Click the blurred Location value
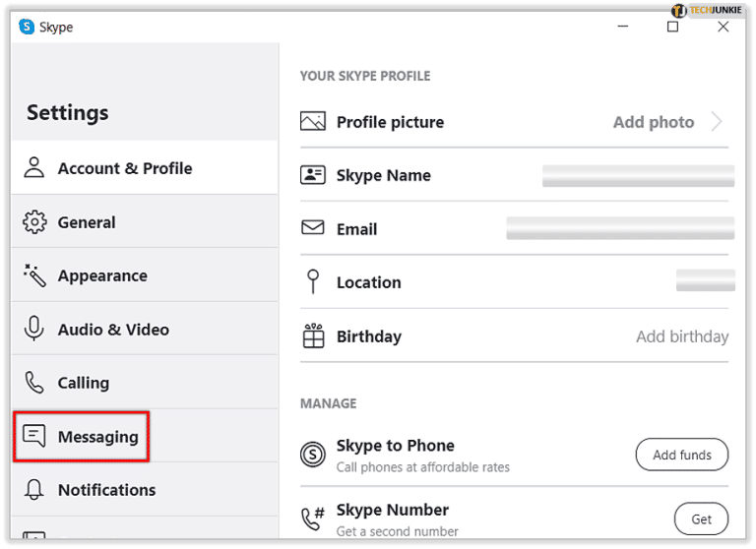Image resolution: width=756 pixels, height=549 pixels. (x=706, y=280)
